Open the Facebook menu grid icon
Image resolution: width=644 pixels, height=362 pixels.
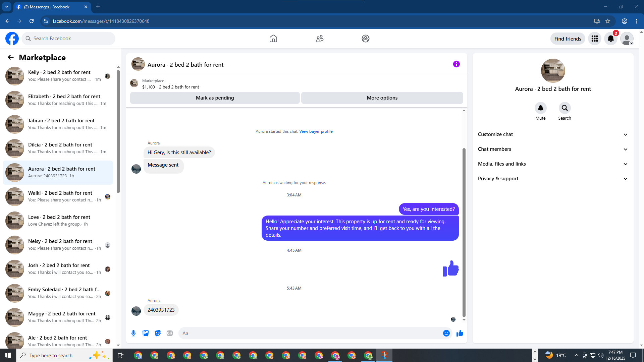(595, 39)
